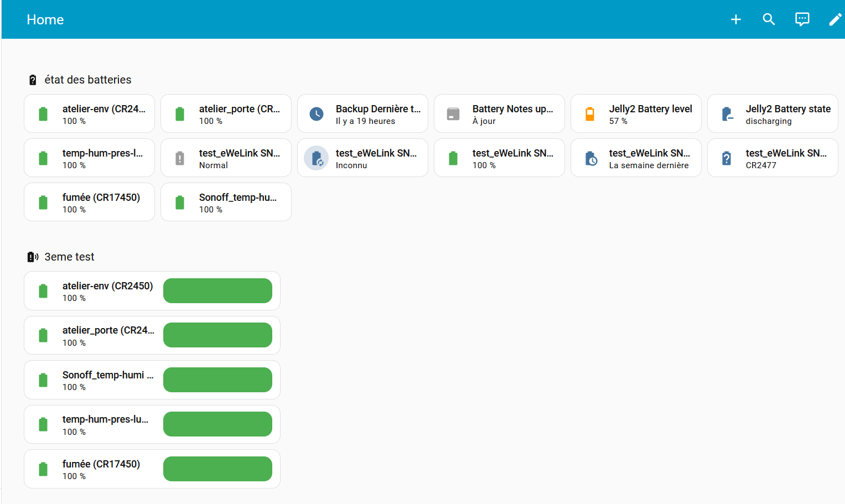This screenshot has width=845, height=504.
Task: Click the pencil edit dashboard icon
Action: 834,19
